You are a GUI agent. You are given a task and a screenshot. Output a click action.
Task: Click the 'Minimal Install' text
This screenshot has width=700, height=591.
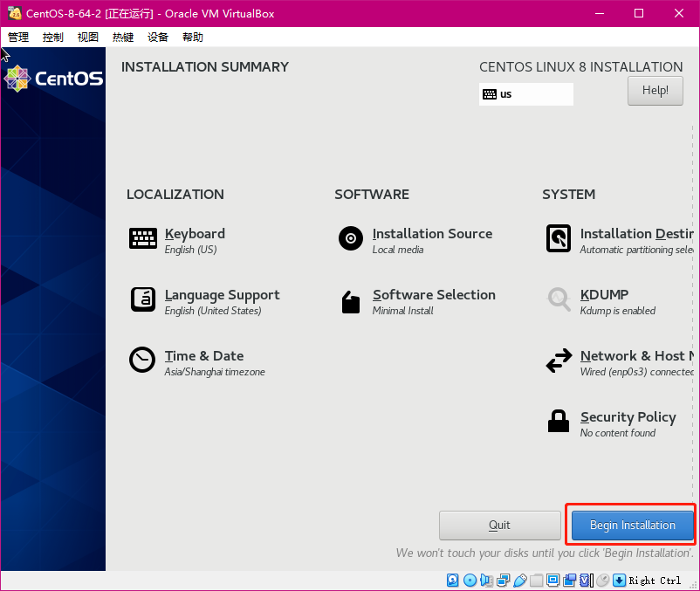402,311
